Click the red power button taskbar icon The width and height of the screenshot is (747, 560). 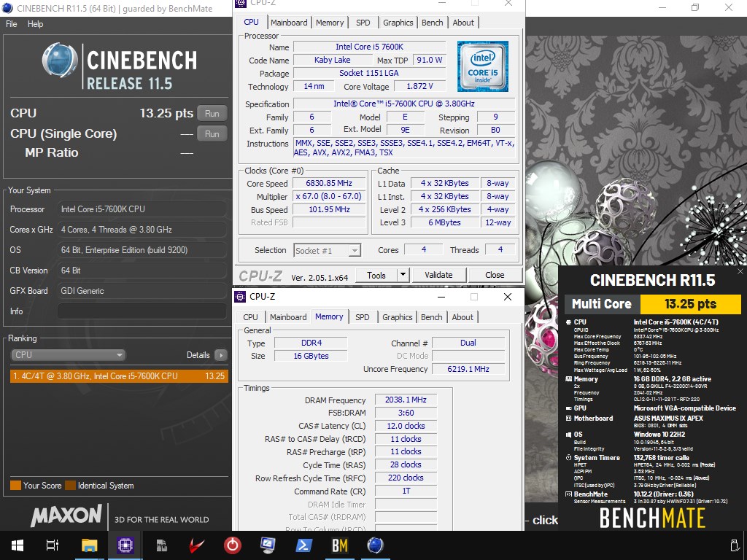coord(233,545)
